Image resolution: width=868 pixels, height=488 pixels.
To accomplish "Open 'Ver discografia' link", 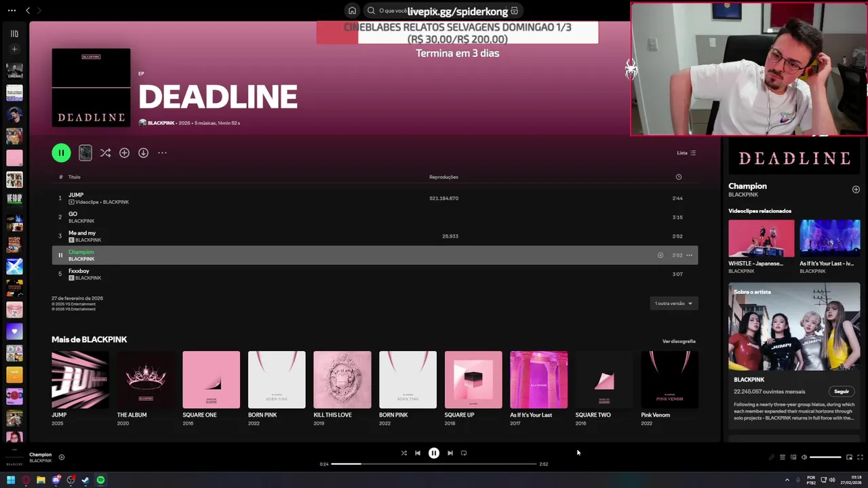I will [x=679, y=342].
